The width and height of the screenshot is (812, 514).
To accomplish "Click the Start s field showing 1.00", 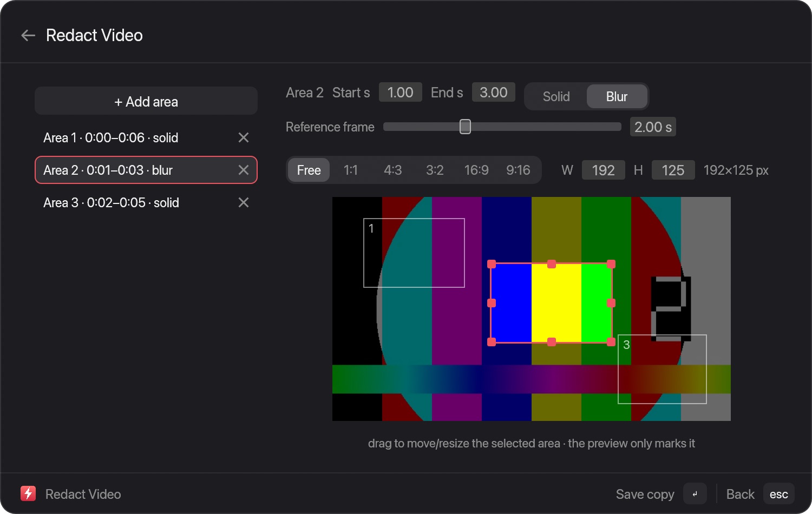I will (401, 93).
